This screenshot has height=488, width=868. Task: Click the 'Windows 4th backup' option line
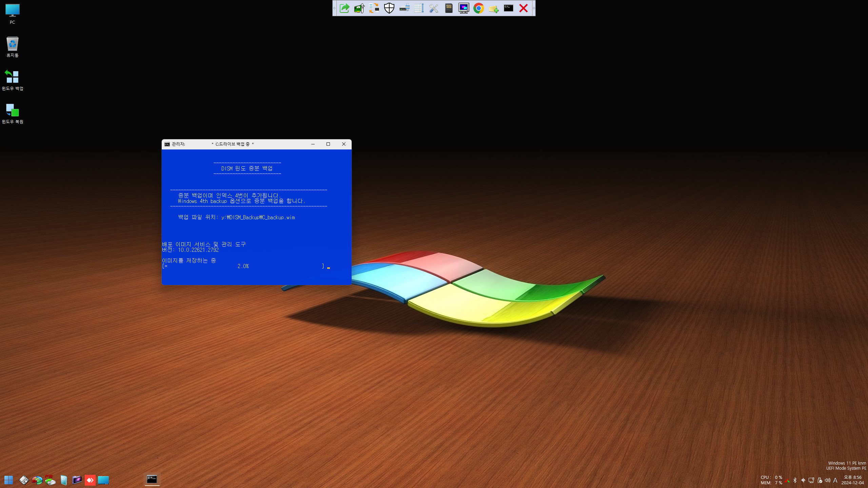point(241,201)
